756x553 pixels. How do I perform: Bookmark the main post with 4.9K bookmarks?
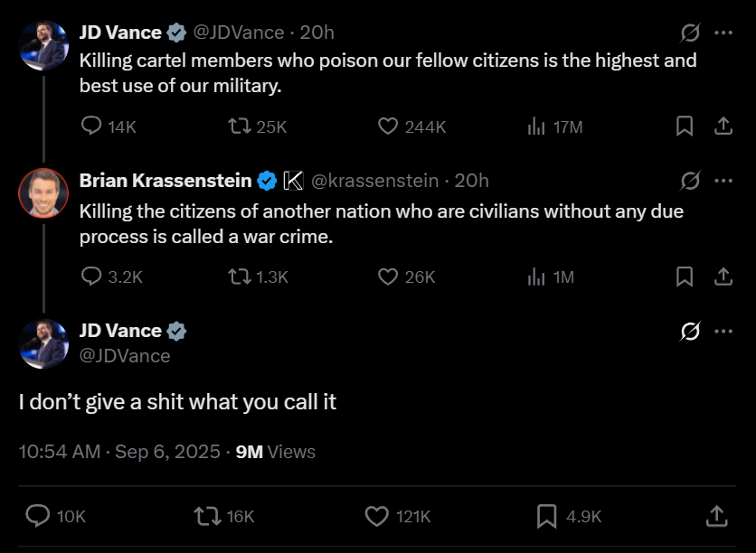pos(546,516)
